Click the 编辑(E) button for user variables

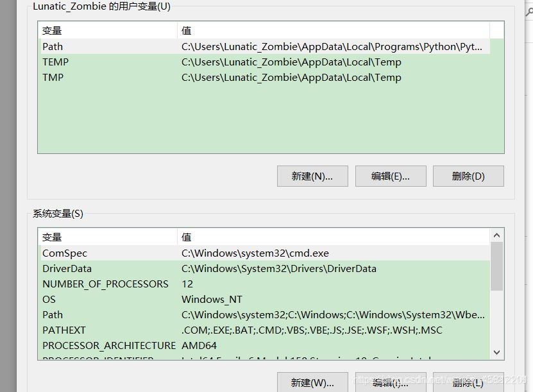[391, 176]
